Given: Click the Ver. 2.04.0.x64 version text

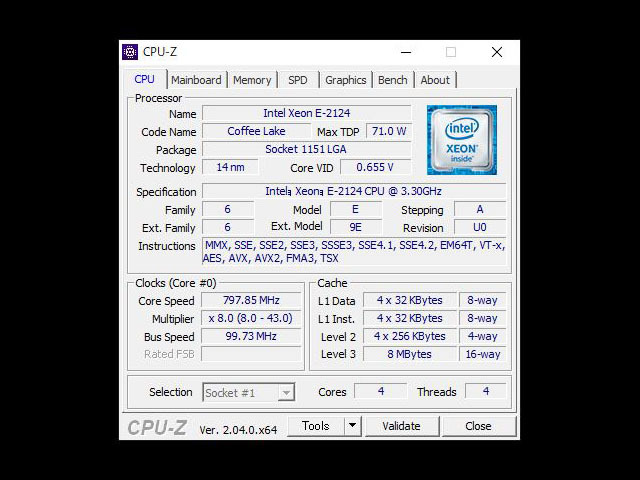Looking at the screenshot, I should [238, 430].
